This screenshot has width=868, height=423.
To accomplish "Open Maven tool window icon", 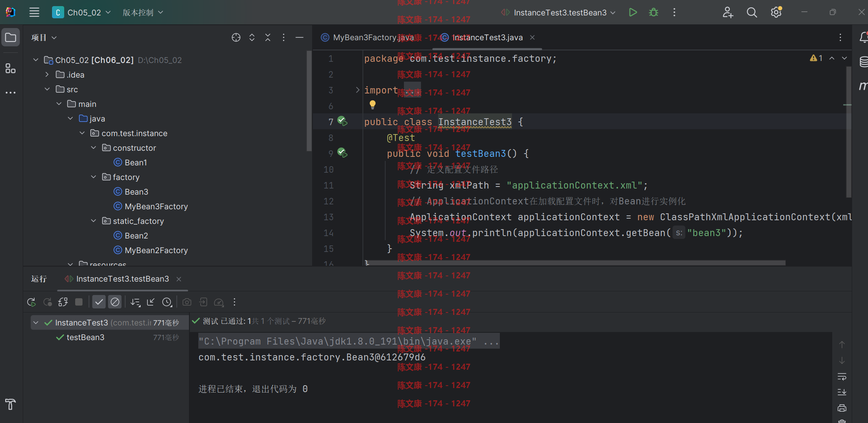I will point(863,86).
